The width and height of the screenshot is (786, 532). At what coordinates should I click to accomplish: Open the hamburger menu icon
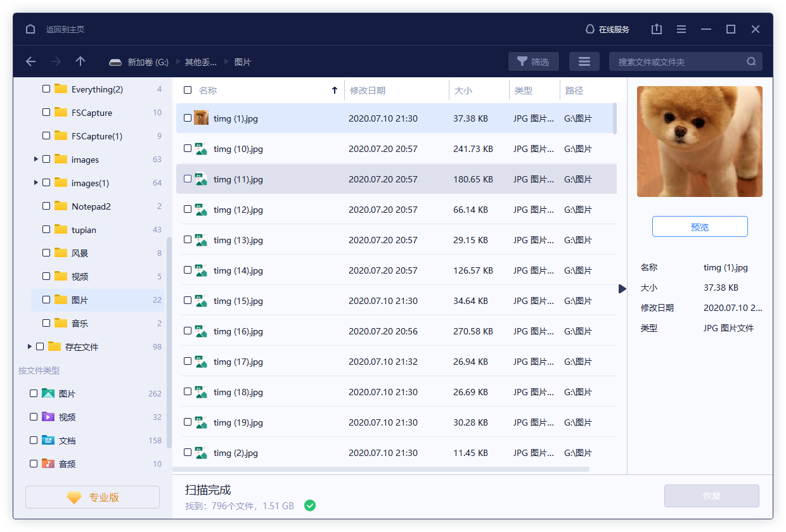681,29
